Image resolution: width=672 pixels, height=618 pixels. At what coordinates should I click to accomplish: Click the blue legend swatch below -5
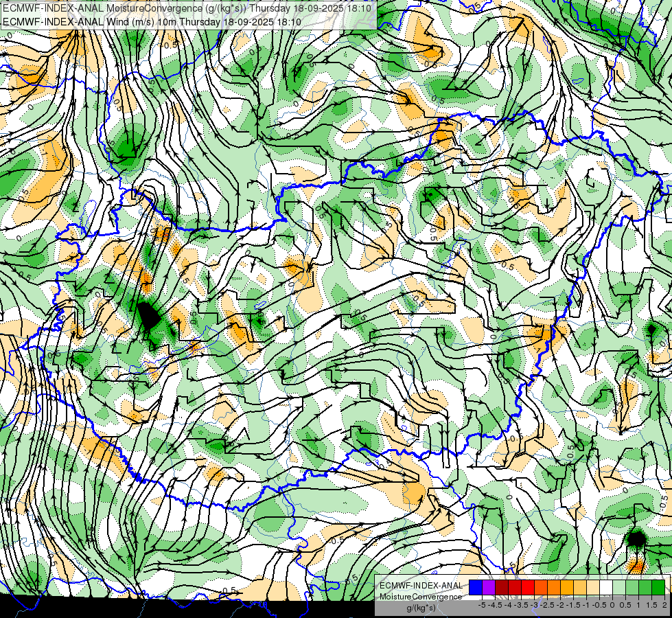tap(476, 587)
